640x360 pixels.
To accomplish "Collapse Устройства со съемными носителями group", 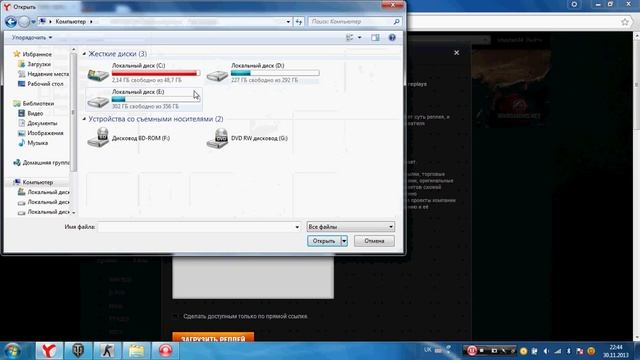I will [84, 119].
